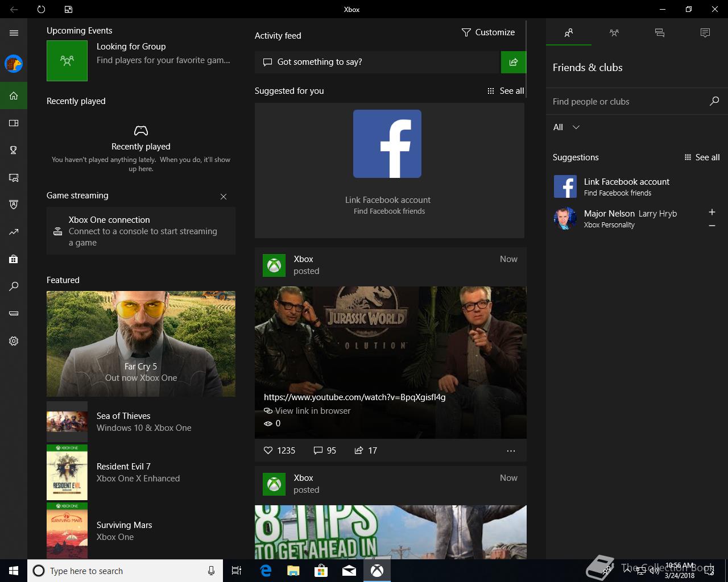This screenshot has width=728, height=582.
Task: Click activity feed vertical scrollbar
Action: coord(526,59)
